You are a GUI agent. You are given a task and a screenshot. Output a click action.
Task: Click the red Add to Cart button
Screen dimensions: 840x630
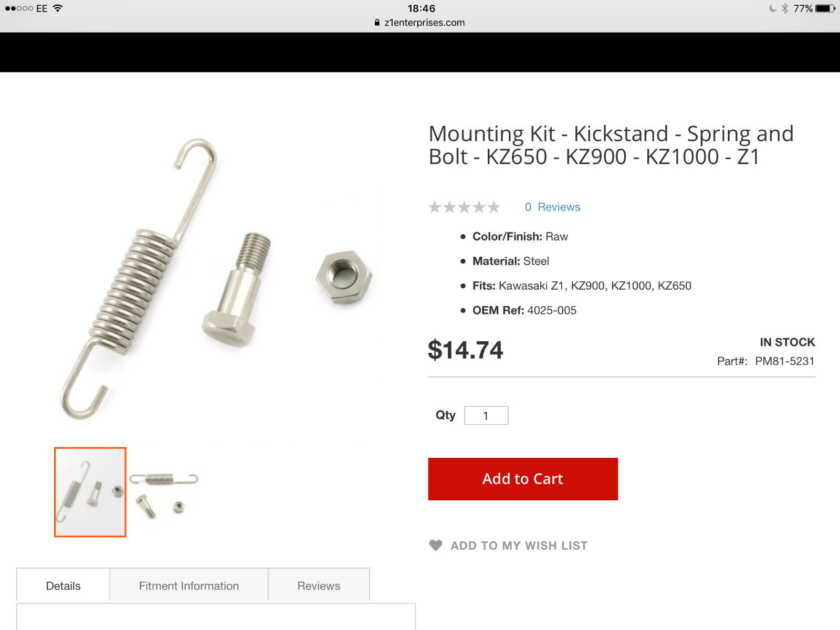tap(523, 479)
